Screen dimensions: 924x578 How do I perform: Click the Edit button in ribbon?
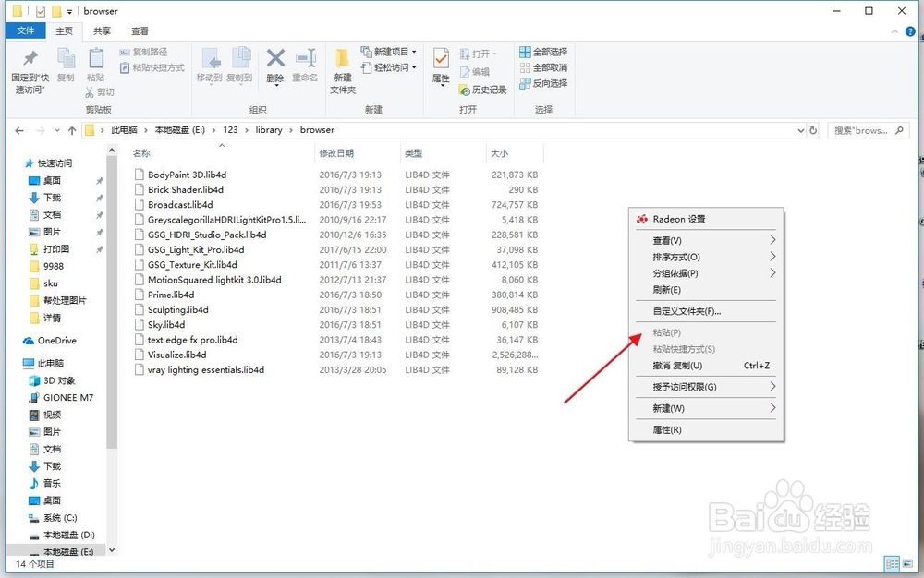pos(475,72)
